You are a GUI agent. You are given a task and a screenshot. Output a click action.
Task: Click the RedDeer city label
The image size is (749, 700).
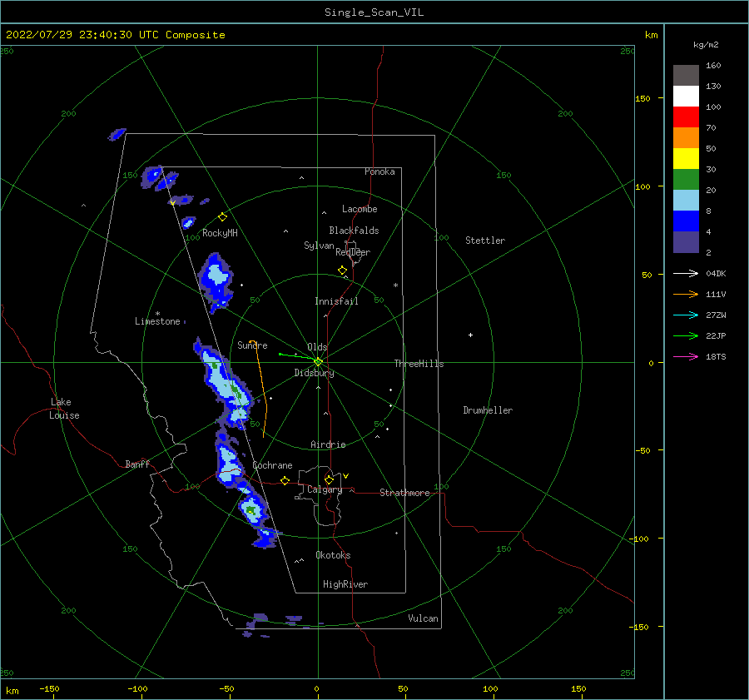(x=353, y=252)
